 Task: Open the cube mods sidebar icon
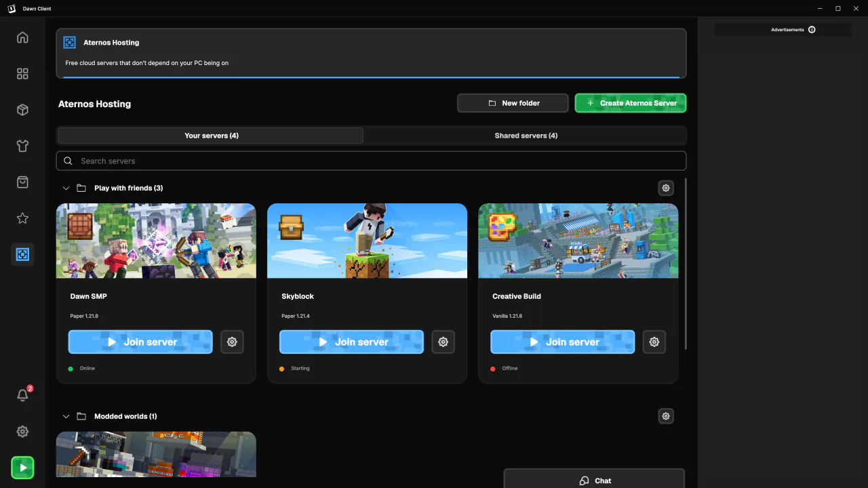[22, 110]
